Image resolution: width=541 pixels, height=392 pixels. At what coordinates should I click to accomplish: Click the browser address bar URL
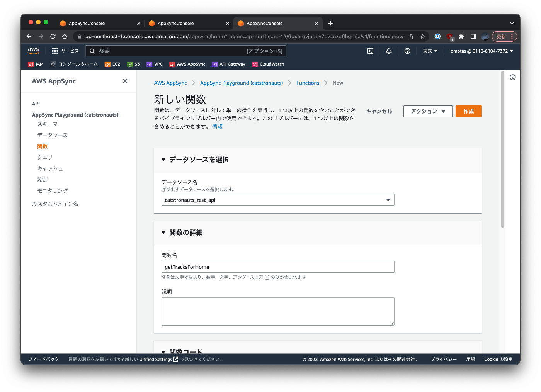click(x=244, y=36)
